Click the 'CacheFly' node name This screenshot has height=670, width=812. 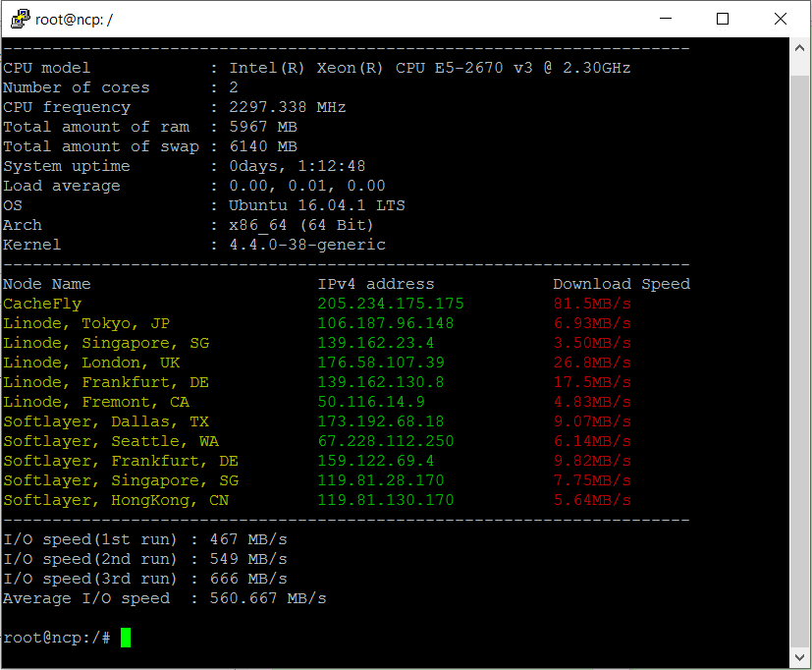[x=42, y=304]
